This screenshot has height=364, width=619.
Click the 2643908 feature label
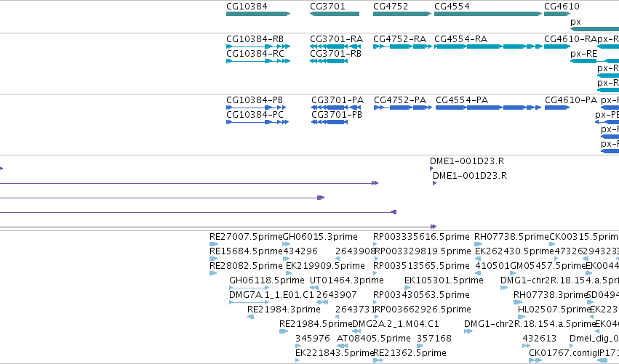355,251
